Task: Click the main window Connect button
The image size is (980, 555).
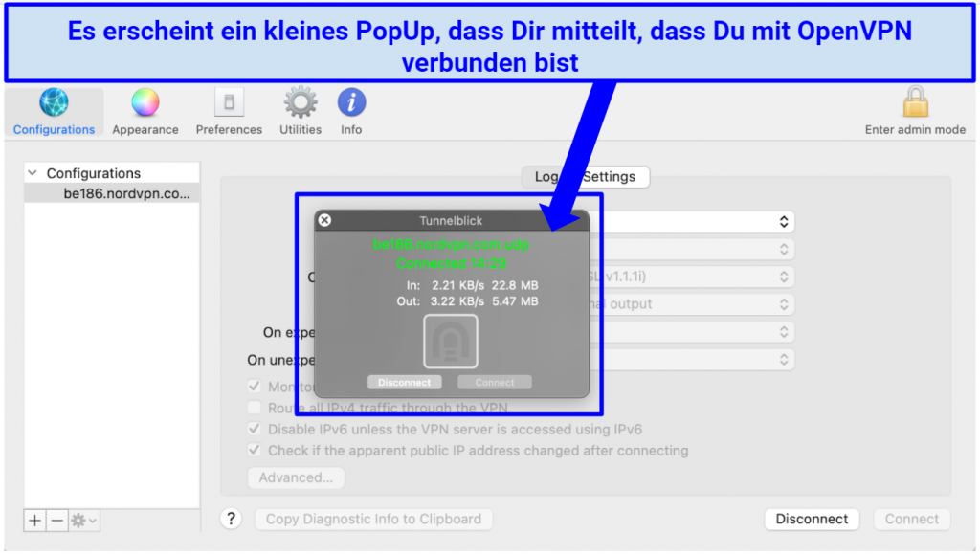Action: [911, 519]
